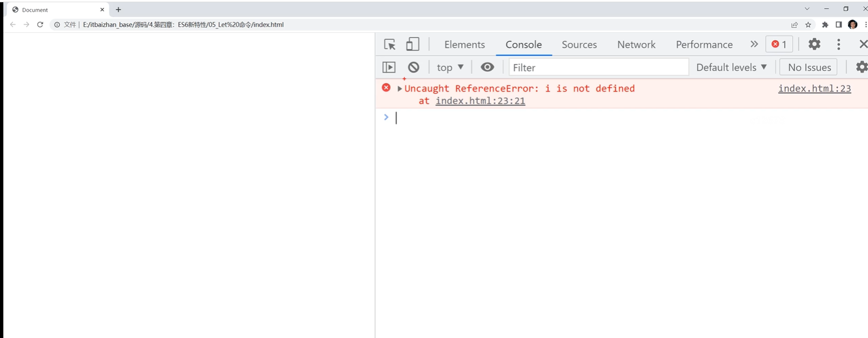Clear the console
868x338 pixels.
click(x=413, y=67)
